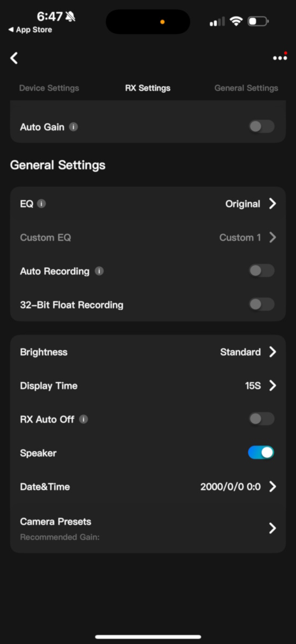This screenshot has width=296, height=644.
Task: Tap the back arrow icon
Action: pyautogui.click(x=14, y=58)
